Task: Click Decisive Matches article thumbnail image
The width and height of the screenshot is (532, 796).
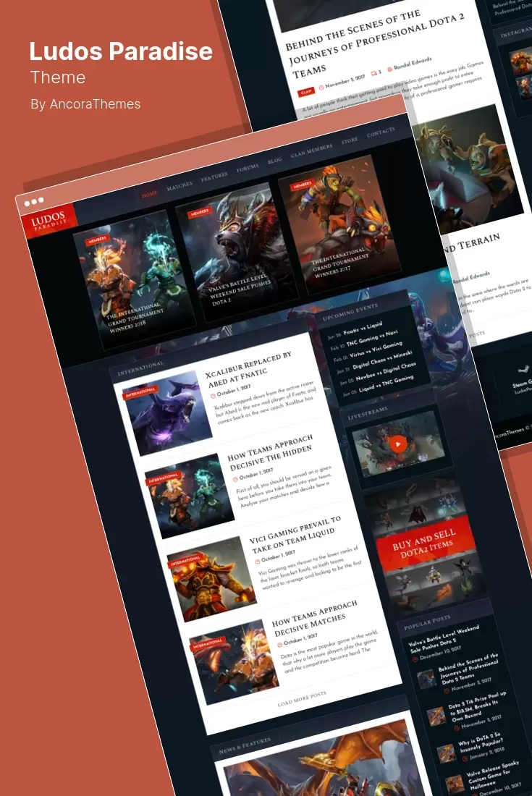Action: 234,662
